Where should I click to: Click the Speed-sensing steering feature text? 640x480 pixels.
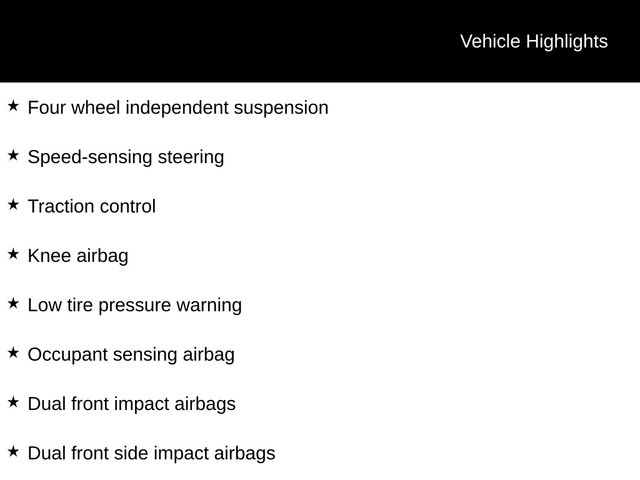126,157
